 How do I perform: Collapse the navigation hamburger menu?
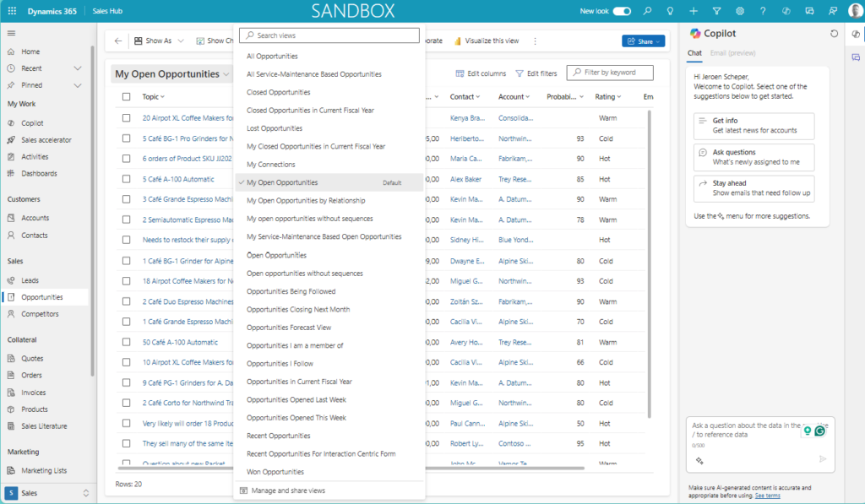tap(12, 33)
